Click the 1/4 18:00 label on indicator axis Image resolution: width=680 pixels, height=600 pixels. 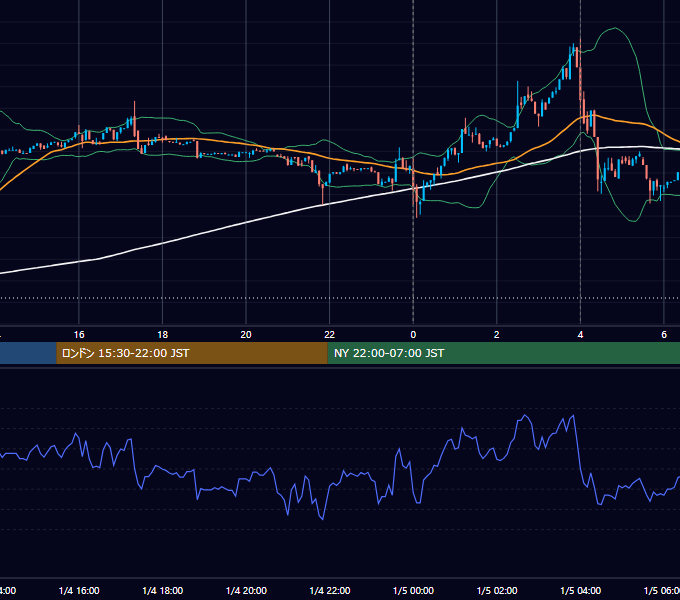pos(163,591)
